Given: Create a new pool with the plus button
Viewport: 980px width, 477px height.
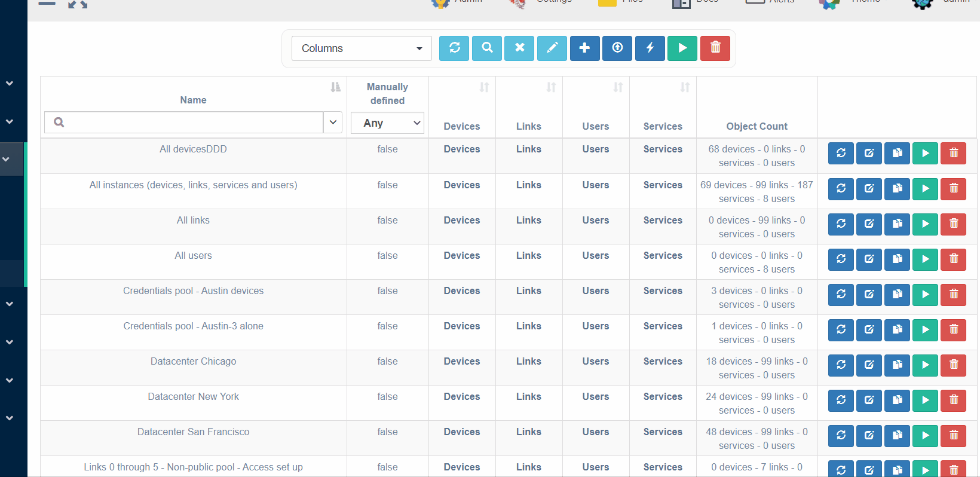Looking at the screenshot, I should pyautogui.click(x=585, y=48).
